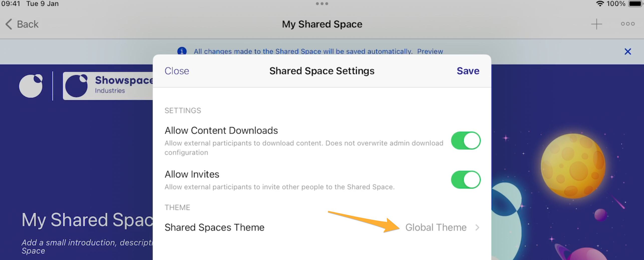Select the Shared Spaces Theme row label

coord(214,227)
